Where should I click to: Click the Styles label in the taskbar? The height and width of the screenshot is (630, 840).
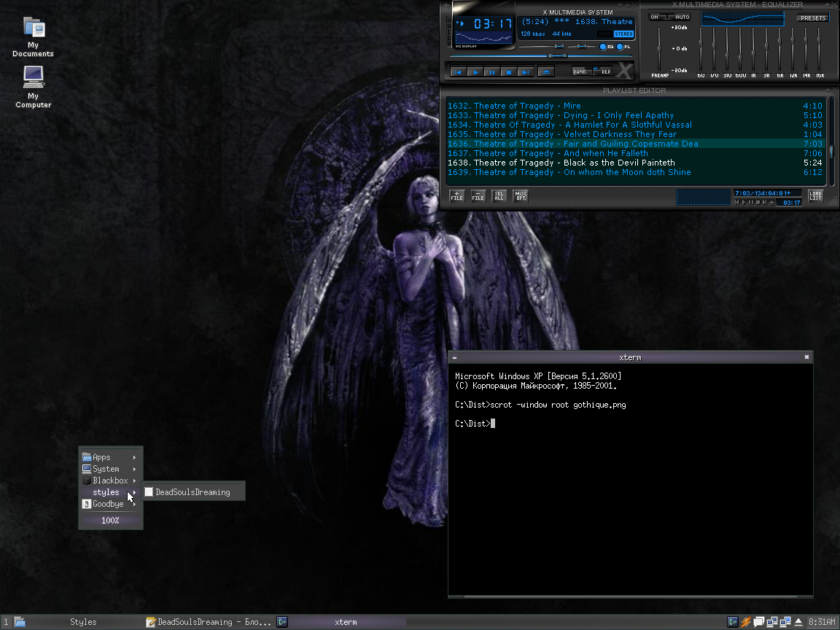click(83, 622)
